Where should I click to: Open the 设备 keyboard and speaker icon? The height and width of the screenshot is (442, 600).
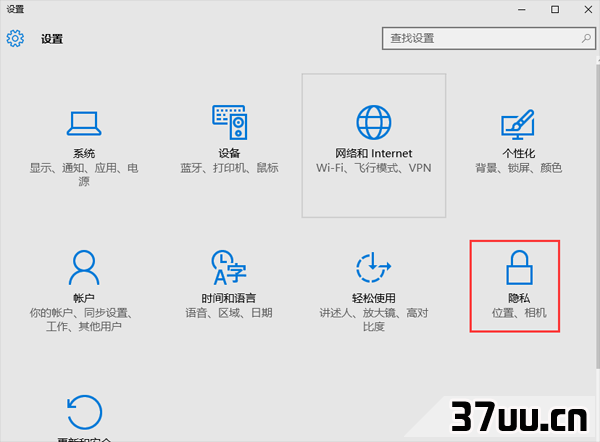coord(230,122)
